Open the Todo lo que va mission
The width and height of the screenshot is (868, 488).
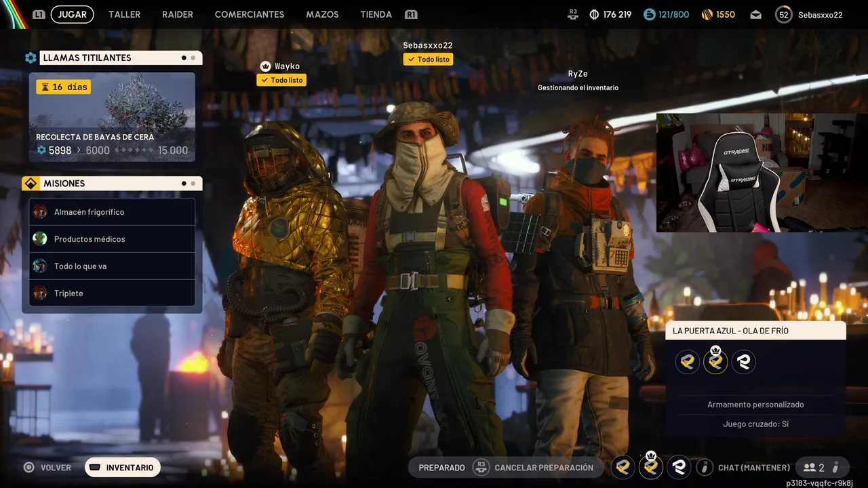[x=112, y=266]
